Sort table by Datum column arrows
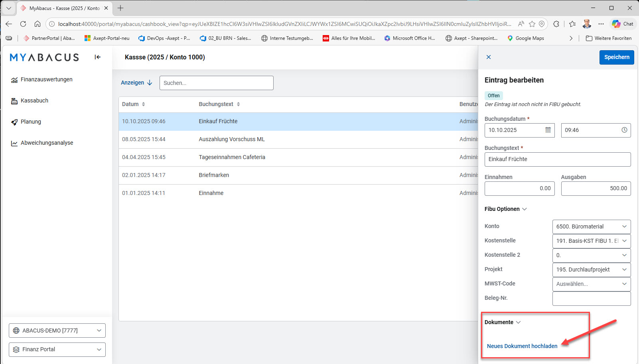This screenshot has width=639, height=364. [x=144, y=104]
